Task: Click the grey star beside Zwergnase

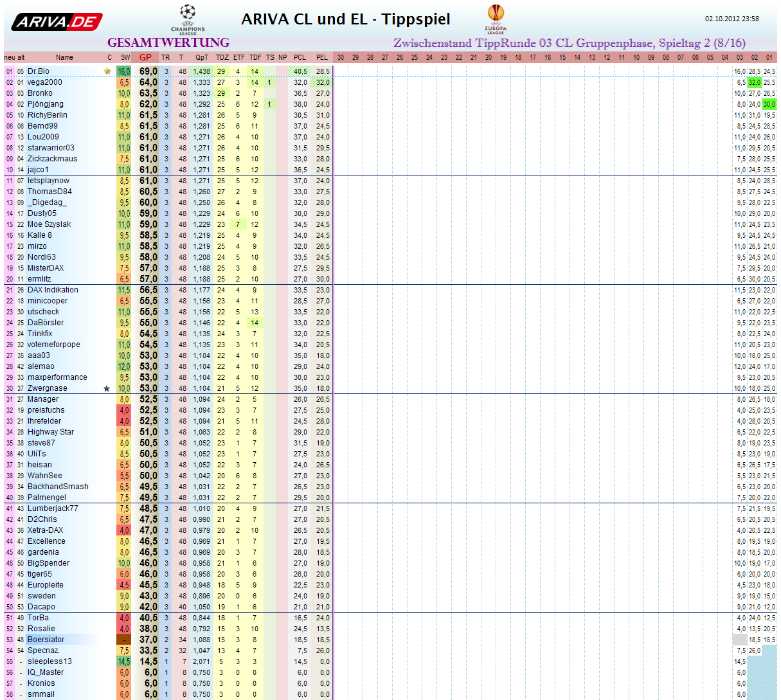Action: 107,388
